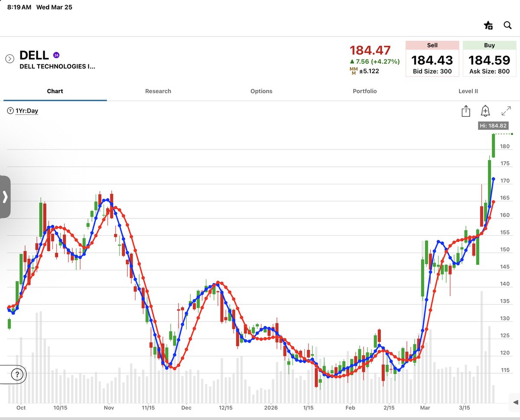This screenshot has height=420, width=520.
Task: Open the Level II tab
Action: [x=468, y=91]
